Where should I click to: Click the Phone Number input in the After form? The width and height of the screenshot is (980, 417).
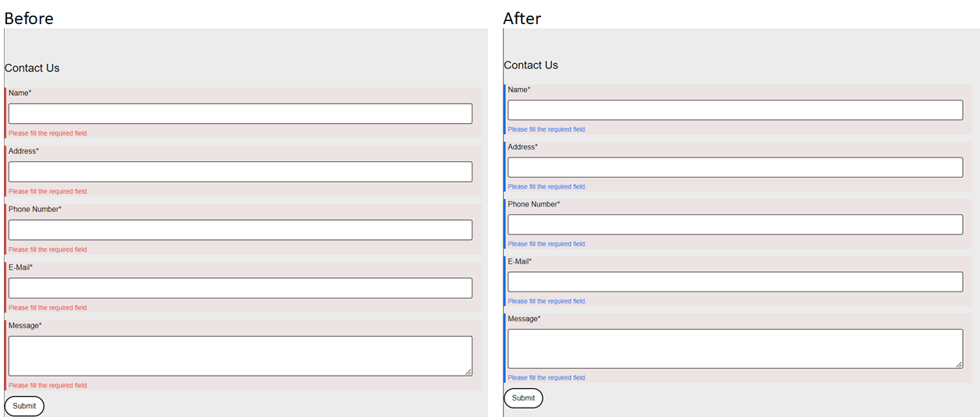735,224
